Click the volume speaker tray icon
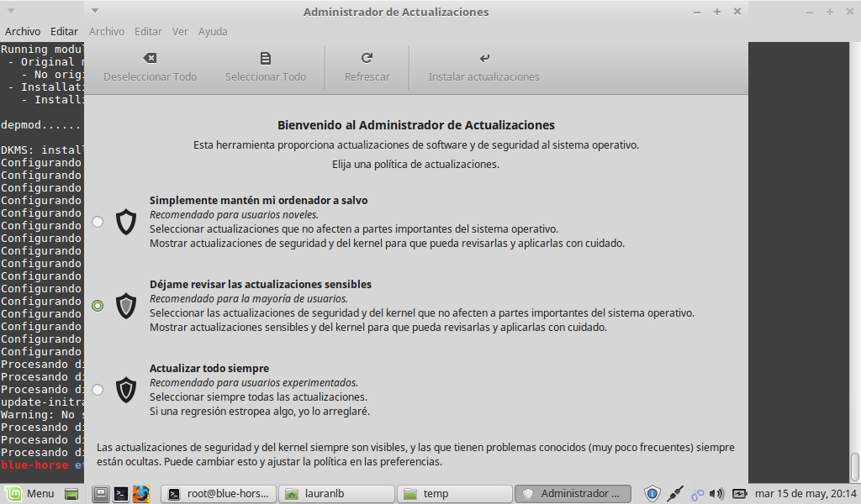861x504 pixels. [x=716, y=493]
